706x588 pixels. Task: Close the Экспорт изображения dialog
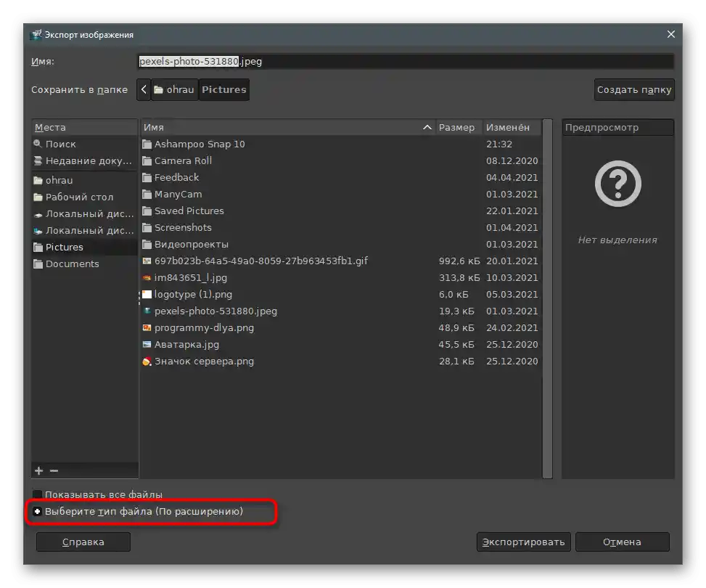[x=671, y=34]
